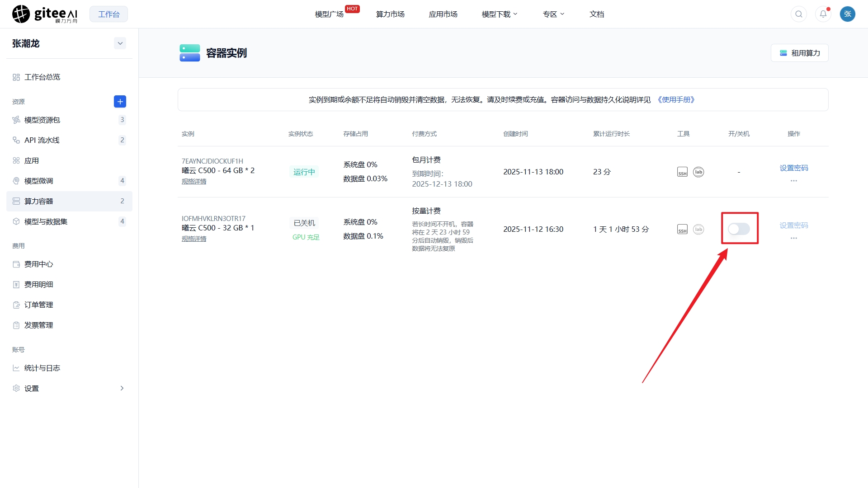Open JupyterLab for 7EAYNCJDIOCKUF1H instance
This screenshot has height=488, width=868.
[698, 172]
